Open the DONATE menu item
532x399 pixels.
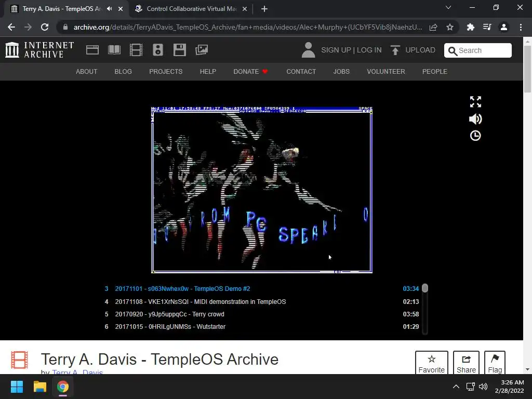(251, 72)
